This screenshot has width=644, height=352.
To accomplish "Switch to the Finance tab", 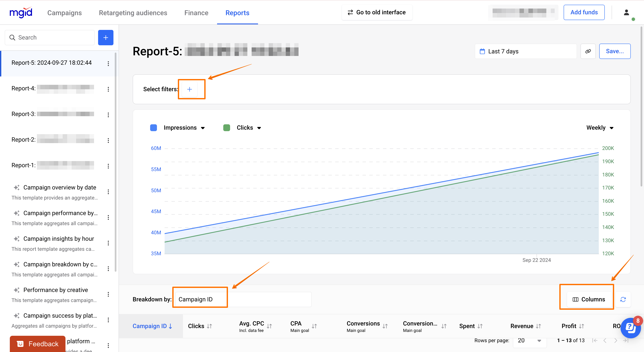I will pyautogui.click(x=196, y=13).
